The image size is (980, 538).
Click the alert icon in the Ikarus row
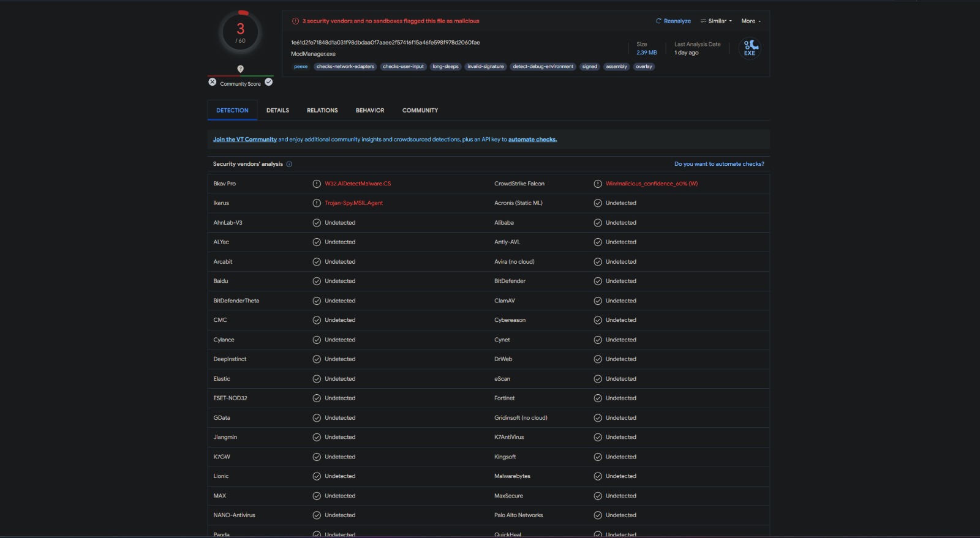[317, 203]
